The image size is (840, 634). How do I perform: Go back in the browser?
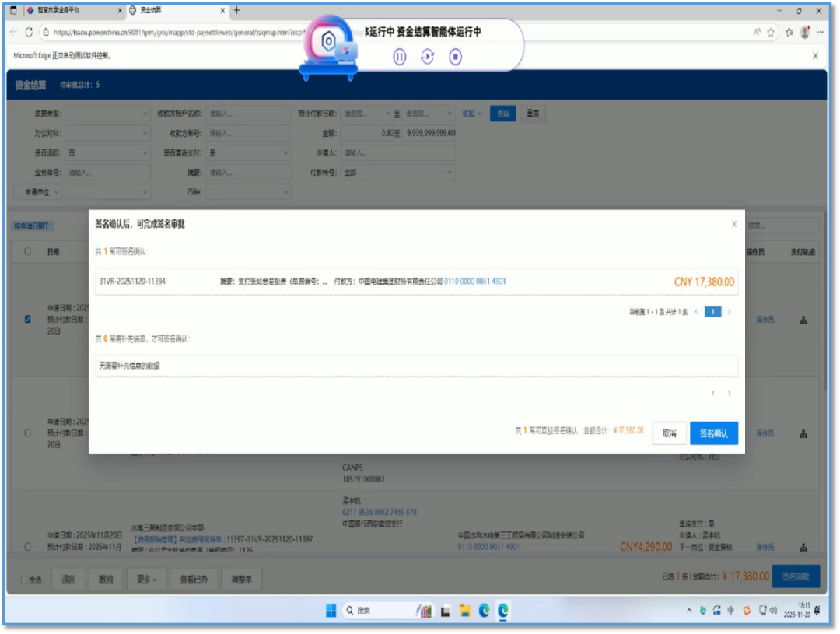(13, 32)
